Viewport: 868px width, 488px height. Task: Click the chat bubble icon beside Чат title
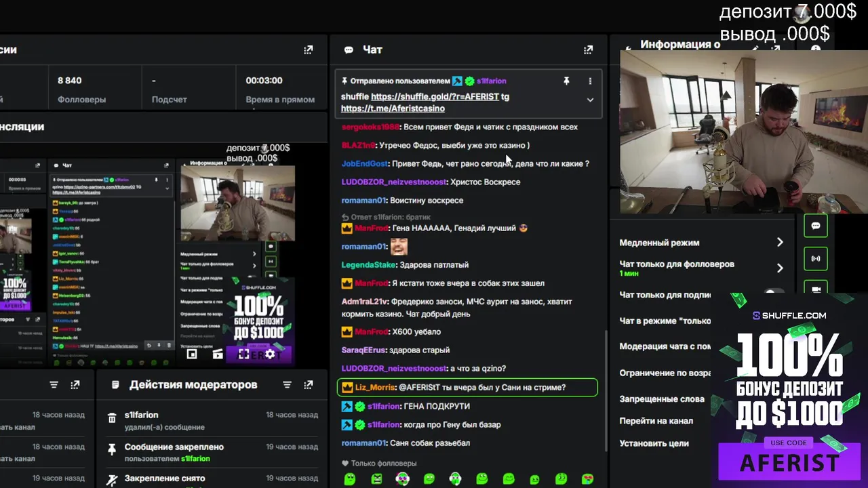(x=349, y=50)
